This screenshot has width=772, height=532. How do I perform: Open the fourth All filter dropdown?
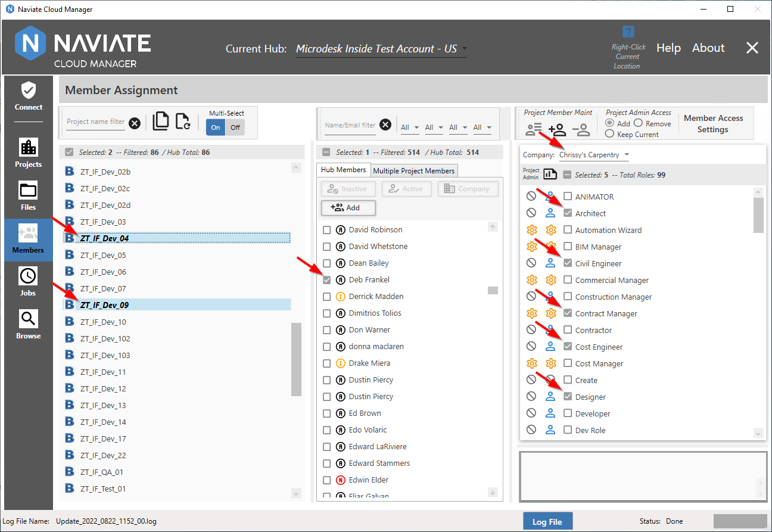point(482,127)
